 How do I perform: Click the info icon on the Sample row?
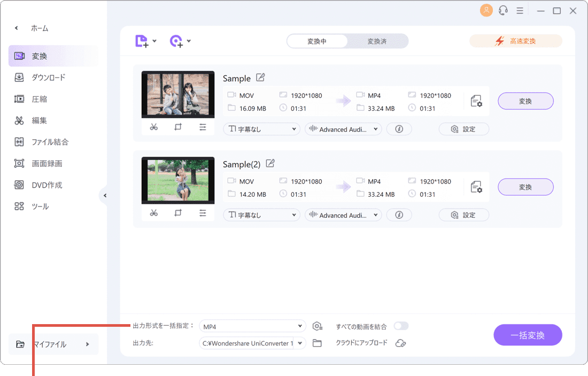(399, 128)
